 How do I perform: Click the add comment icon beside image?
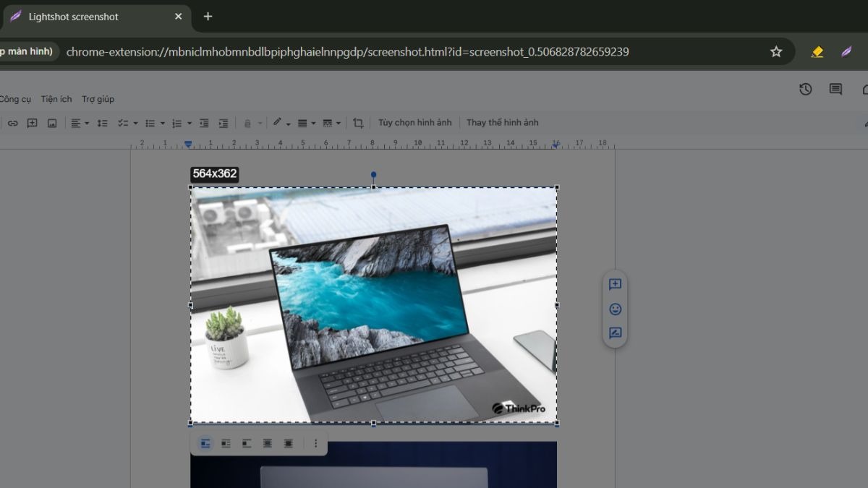(615, 285)
